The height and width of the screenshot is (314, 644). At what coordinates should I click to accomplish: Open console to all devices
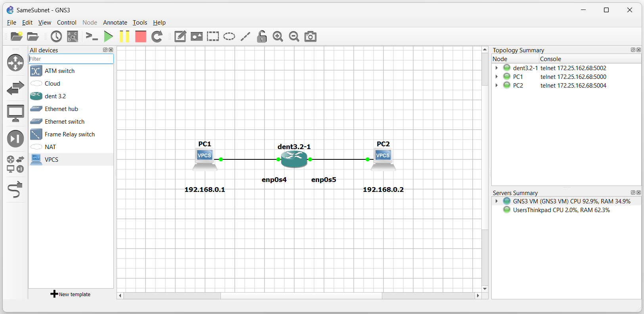coord(92,36)
